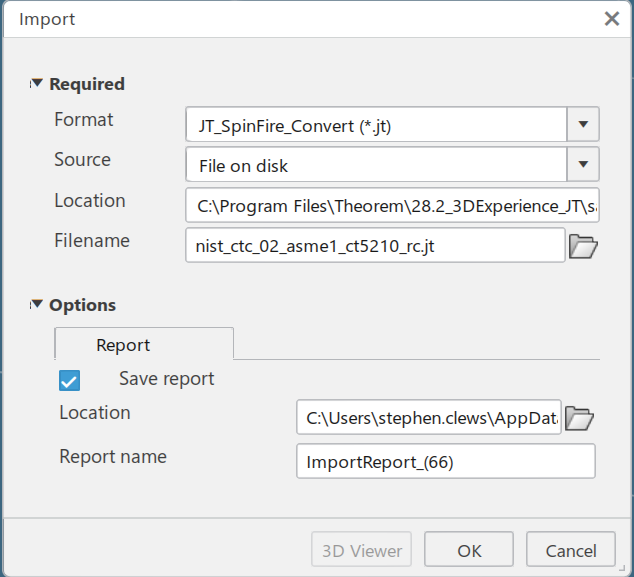The height and width of the screenshot is (577, 634).
Task: Open the Source dropdown arrow
Action: pyautogui.click(x=583, y=164)
